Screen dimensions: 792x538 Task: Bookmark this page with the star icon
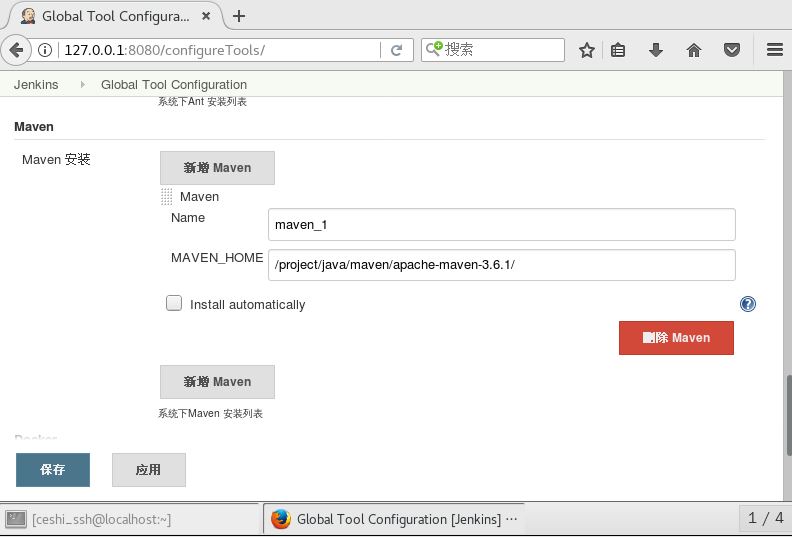pos(587,50)
